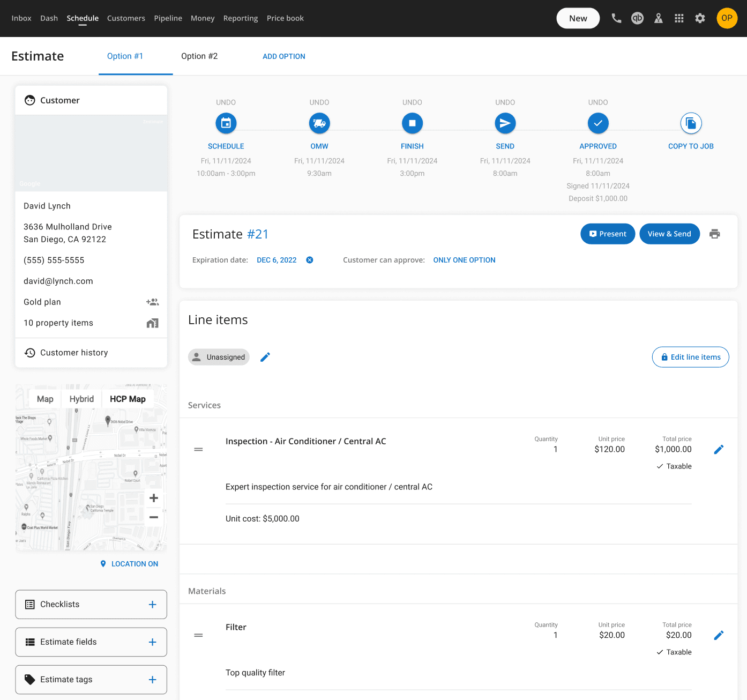Expand Estimate tags with plus icon
The height and width of the screenshot is (700, 747).
point(152,680)
